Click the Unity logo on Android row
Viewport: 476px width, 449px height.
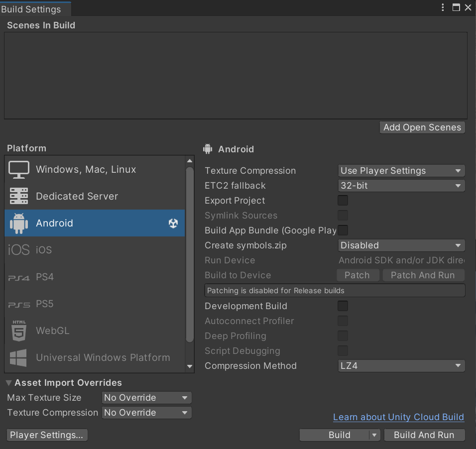point(173,223)
